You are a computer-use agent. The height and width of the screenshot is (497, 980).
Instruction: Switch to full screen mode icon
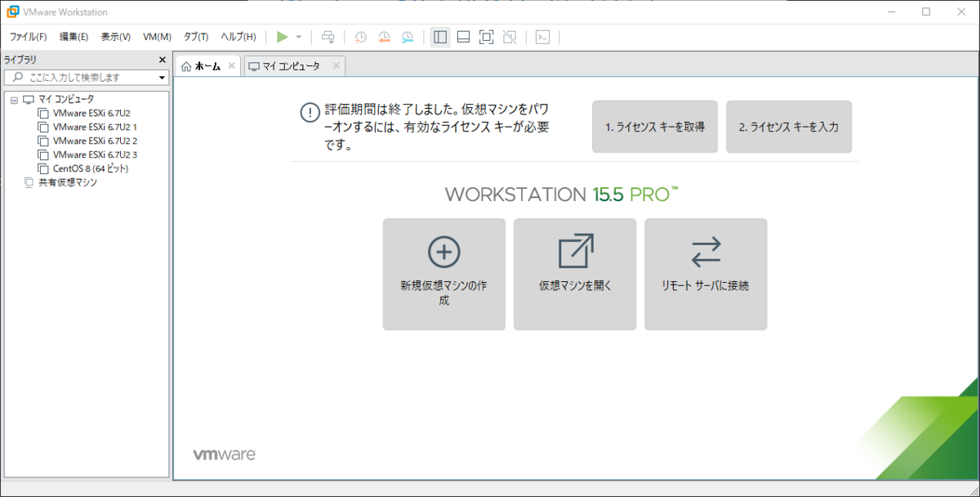486,37
